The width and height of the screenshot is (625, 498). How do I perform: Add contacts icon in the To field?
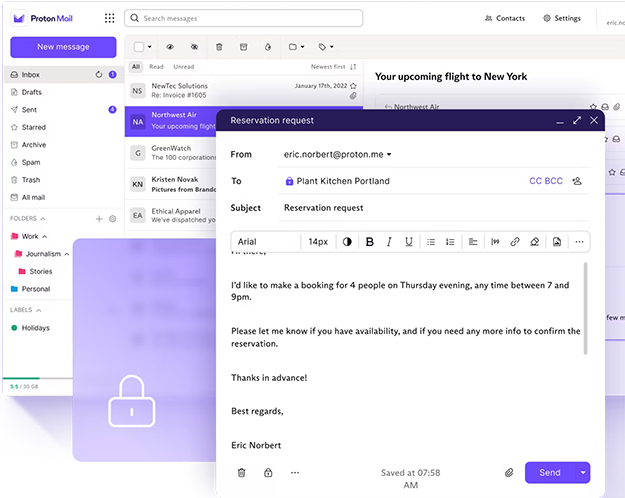[577, 181]
